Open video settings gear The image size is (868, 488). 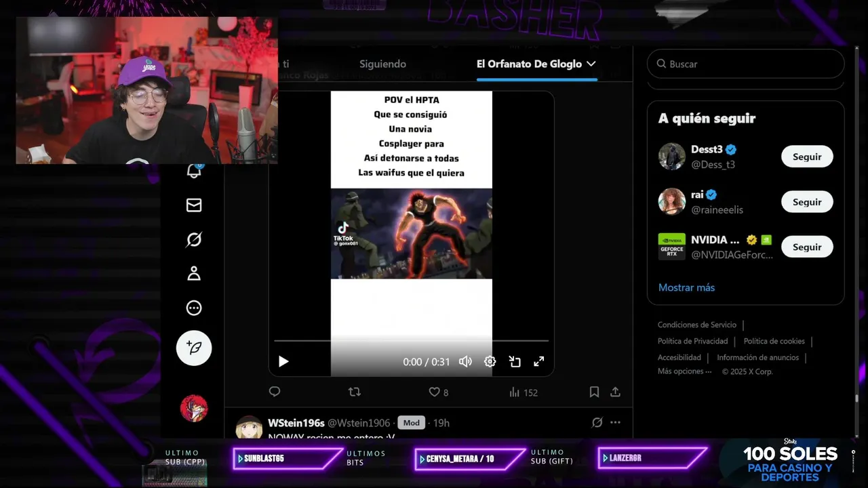tap(490, 362)
